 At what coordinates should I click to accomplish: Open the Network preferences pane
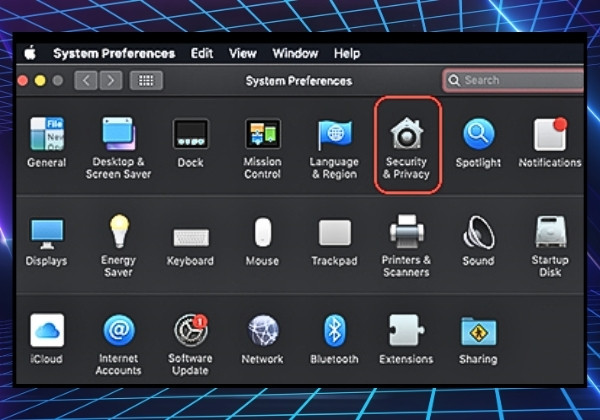pyautogui.click(x=262, y=340)
